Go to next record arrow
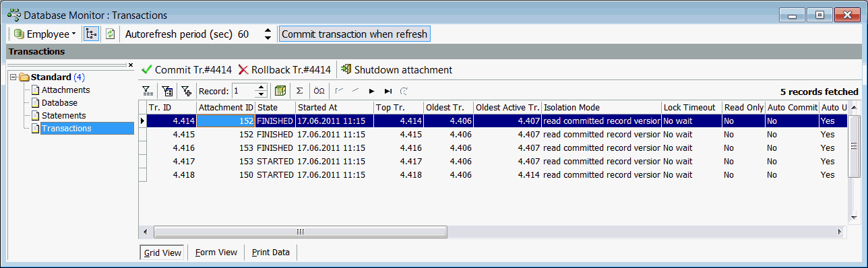Viewport: 868px width, 268px height. click(x=371, y=91)
